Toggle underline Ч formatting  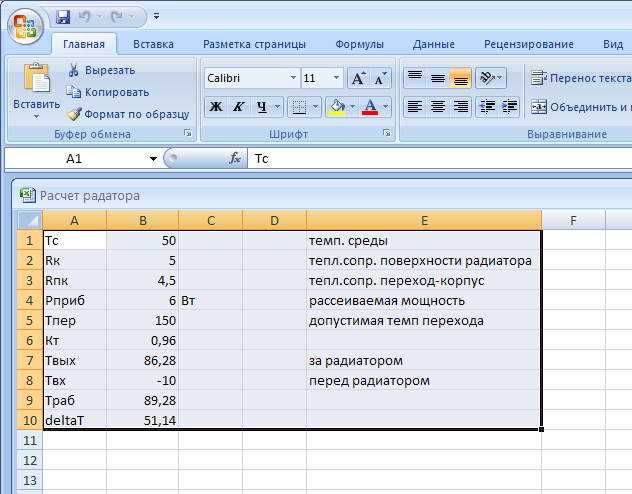262,107
